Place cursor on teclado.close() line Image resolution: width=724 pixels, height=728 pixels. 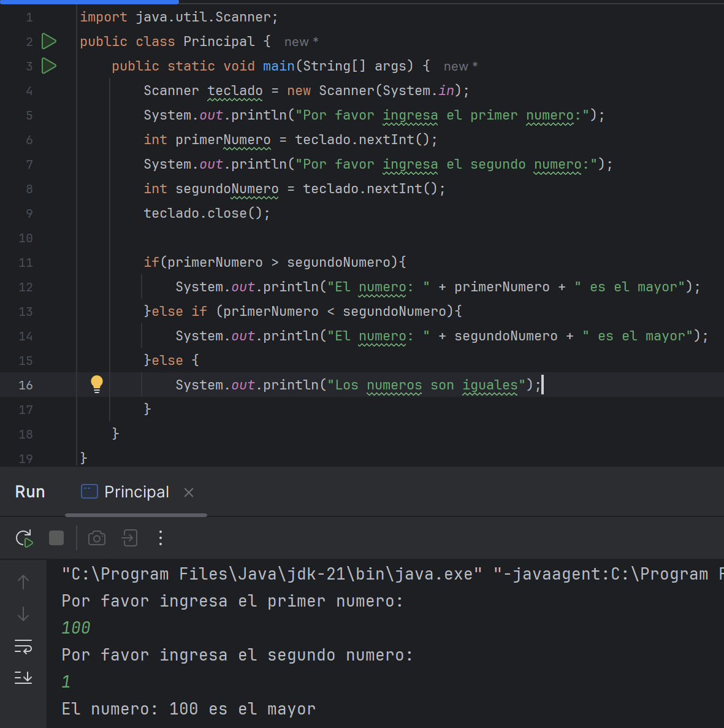pos(207,213)
